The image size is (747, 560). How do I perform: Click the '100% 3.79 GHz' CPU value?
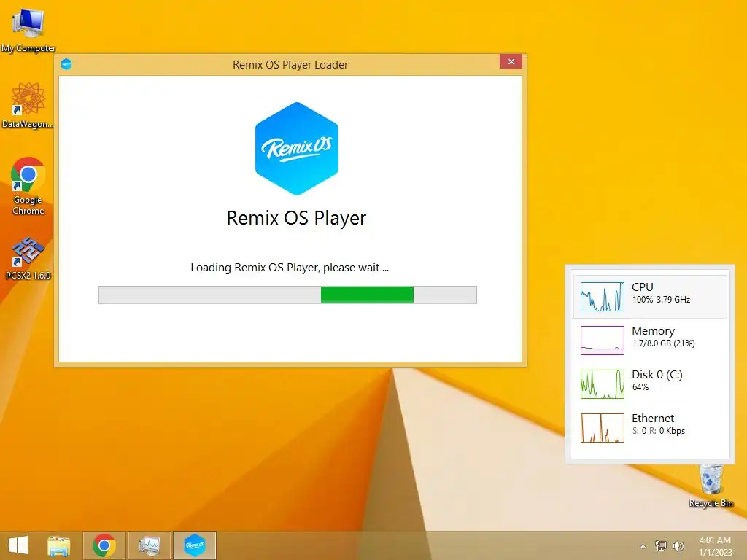[661, 300]
